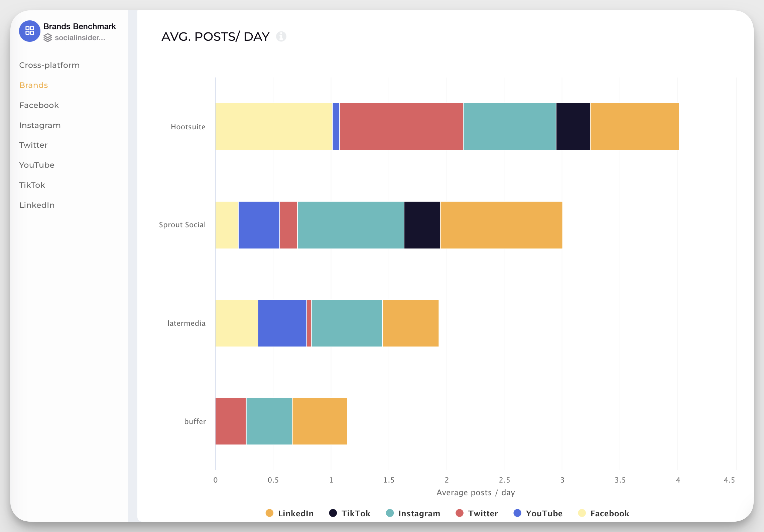Click the orange LinkedIn legend dot
The image size is (764, 532).
(269, 513)
